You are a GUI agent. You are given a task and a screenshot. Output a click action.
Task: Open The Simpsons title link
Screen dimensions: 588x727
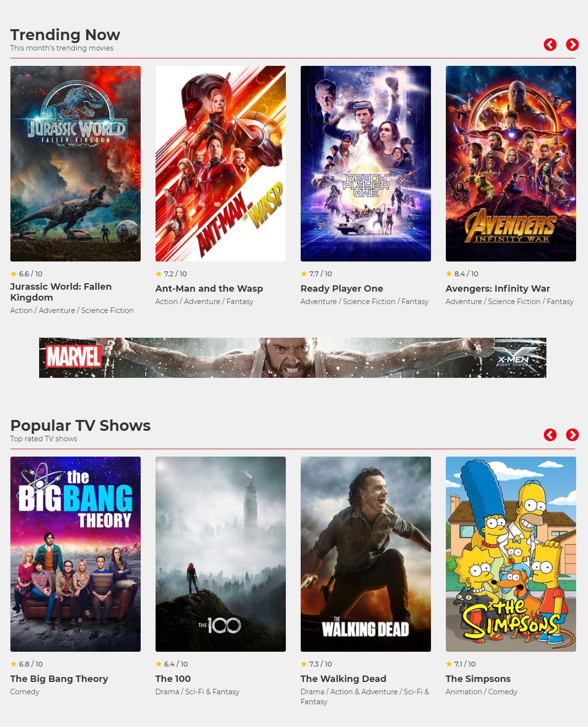pos(478,678)
